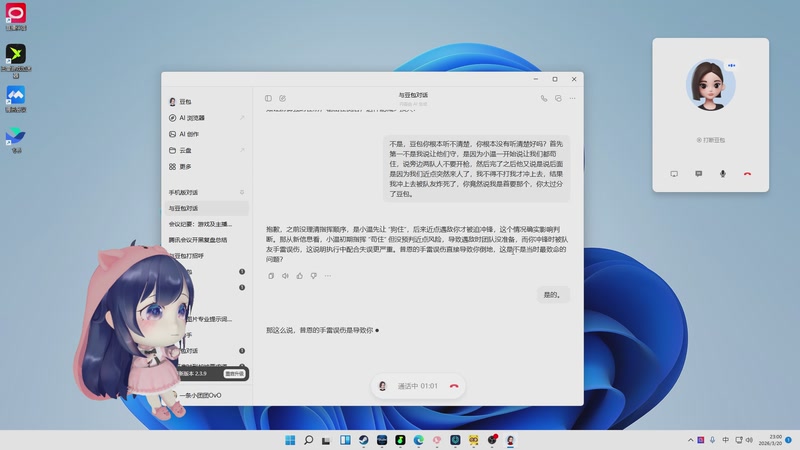The height and width of the screenshot is (450, 800).
Task: Open Microsoft Edge from the taskbar
Action: (x=418, y=440)
